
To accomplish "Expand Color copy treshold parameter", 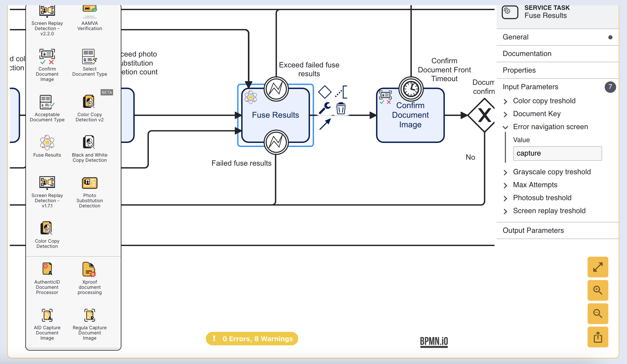I will pyautogui.click(x=505, y=101).
